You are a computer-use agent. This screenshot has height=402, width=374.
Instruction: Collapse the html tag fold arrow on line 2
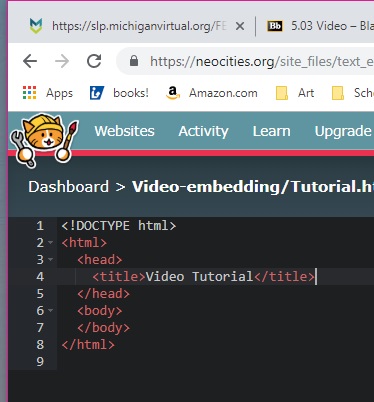pos(51,242)
